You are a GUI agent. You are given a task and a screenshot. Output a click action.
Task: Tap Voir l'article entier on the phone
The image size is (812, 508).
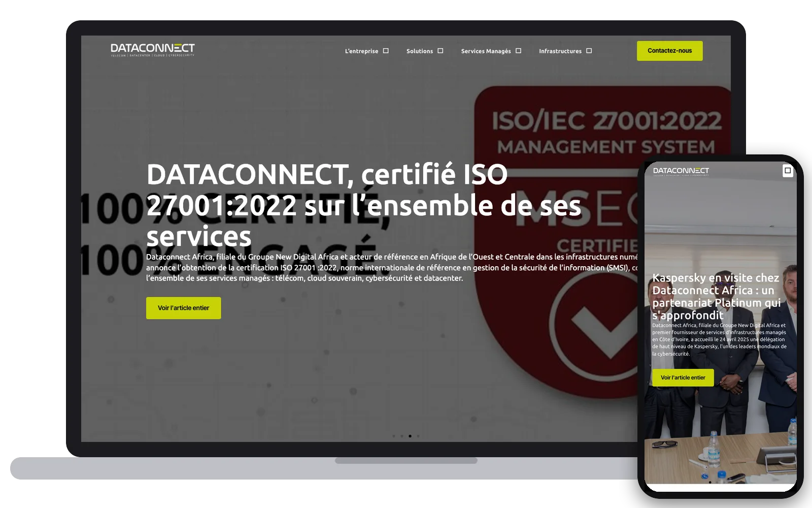click(x=683, y=377)
